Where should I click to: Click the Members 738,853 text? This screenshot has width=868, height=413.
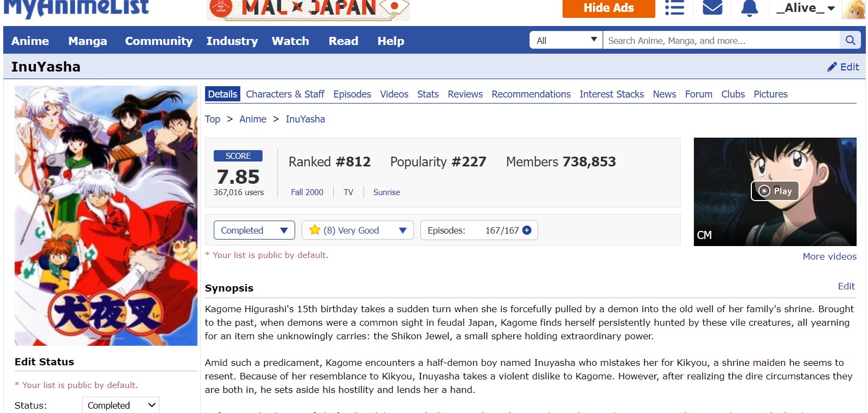click(x=561, y=162)
